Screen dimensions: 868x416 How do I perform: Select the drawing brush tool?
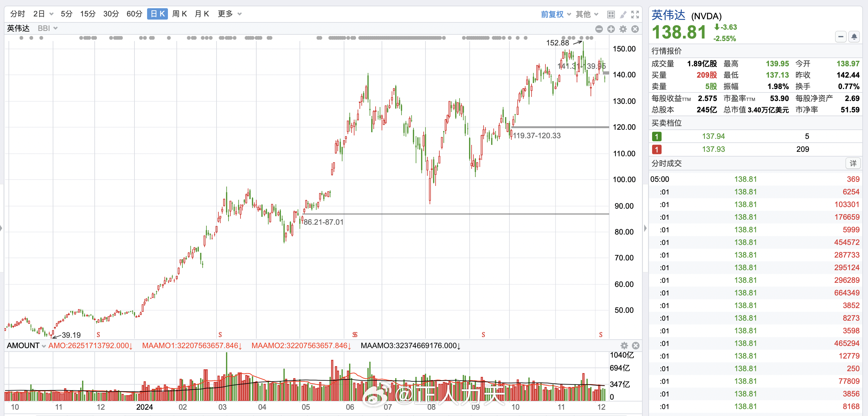[623, 14]
